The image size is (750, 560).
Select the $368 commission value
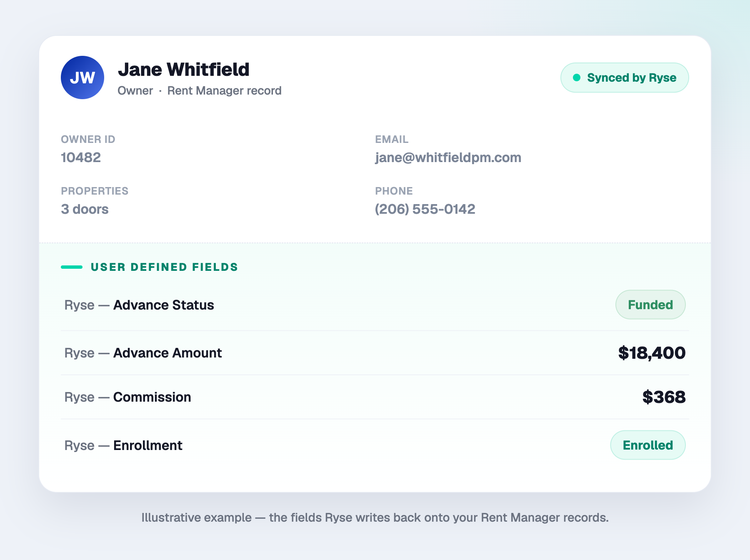[664, 397]
